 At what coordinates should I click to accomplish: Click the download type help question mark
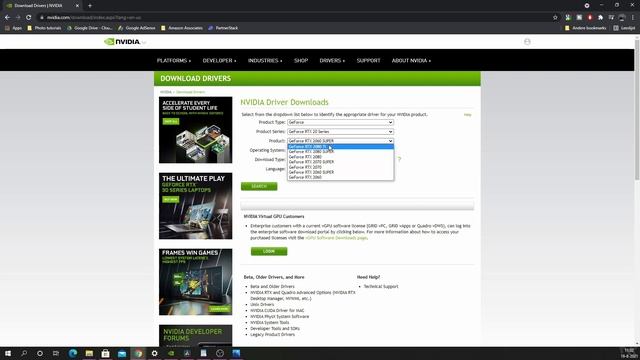tap(400, 159)
